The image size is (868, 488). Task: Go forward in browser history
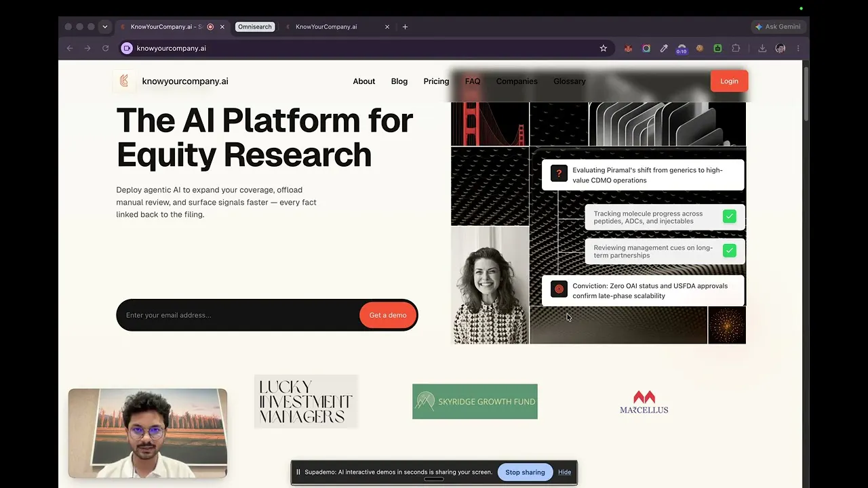[87, 48]
